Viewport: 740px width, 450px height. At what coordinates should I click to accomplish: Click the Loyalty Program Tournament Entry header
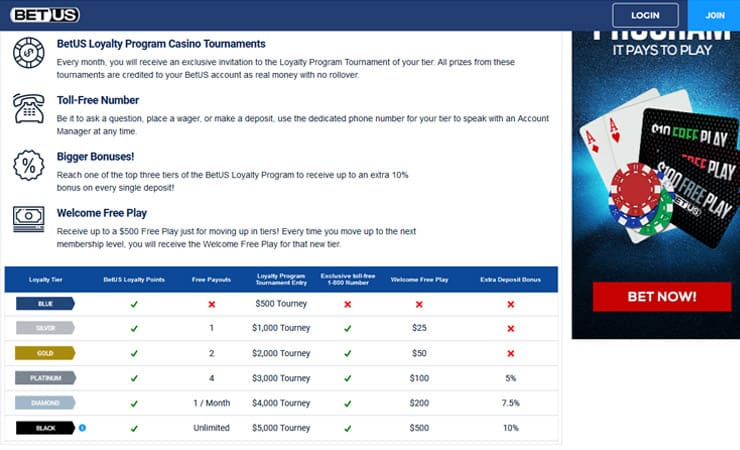click(x=281, y=279)
